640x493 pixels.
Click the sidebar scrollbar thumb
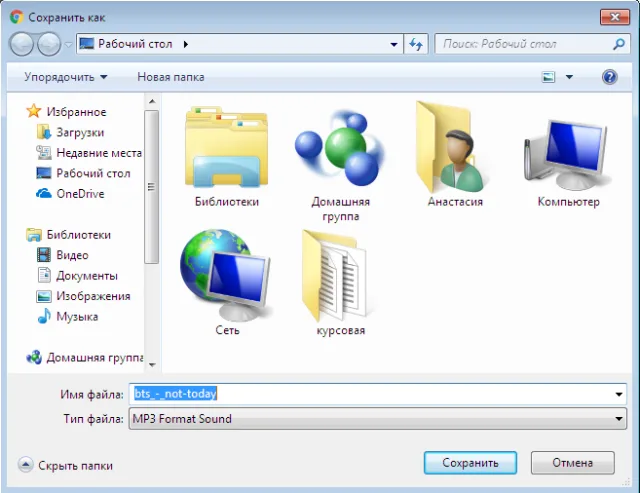coord(151,187)
